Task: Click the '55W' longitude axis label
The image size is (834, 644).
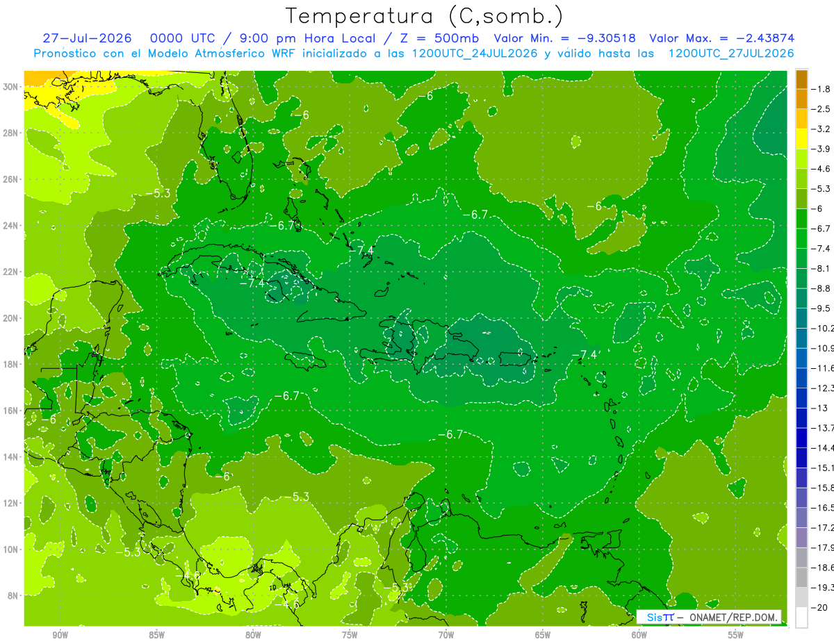Action: click(x=736, y=635)
